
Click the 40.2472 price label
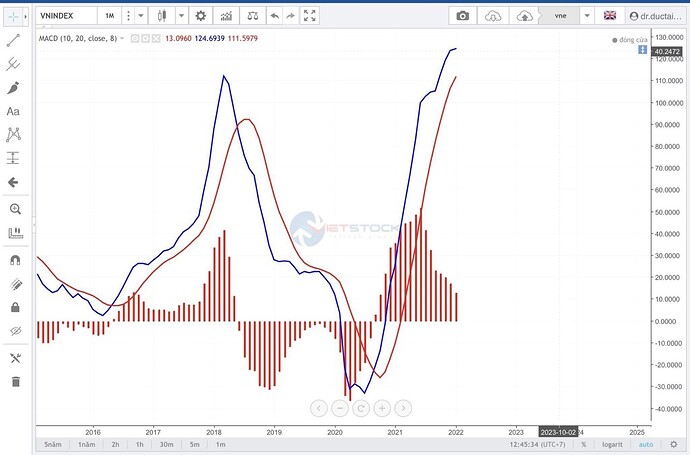(668, 51)
